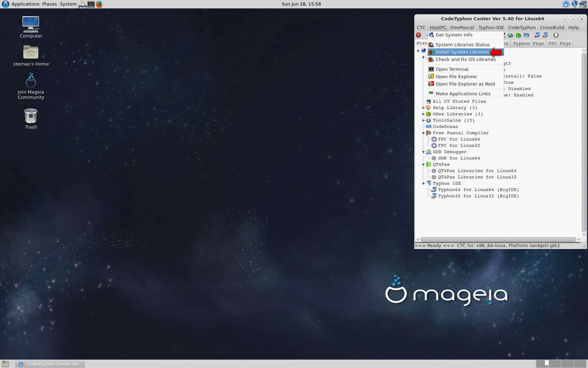Click the green books download toolbar icon
The height and width of the screenshot is (368, 588).
[x=518, y=35]
